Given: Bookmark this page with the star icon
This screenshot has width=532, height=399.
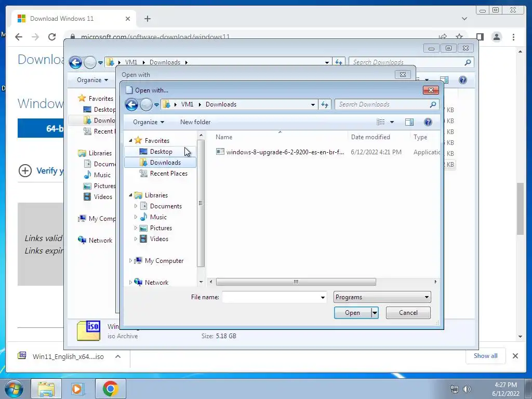Looking at the screenshot, I should click(x=459, y=37).
